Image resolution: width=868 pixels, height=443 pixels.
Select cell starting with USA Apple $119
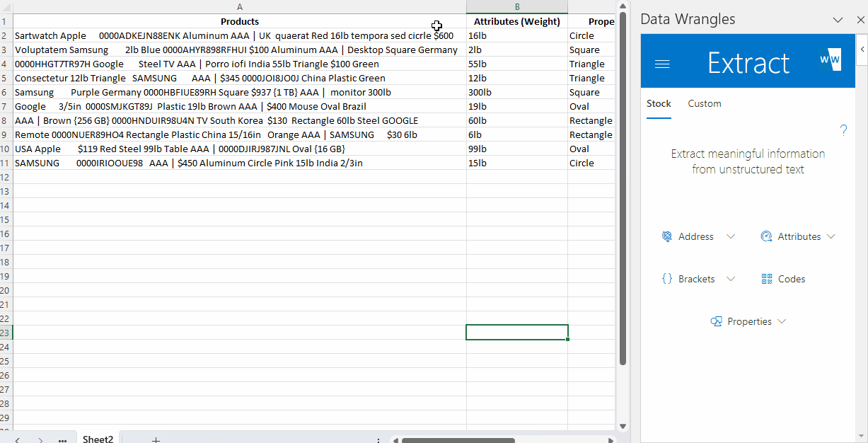point(240,149)
